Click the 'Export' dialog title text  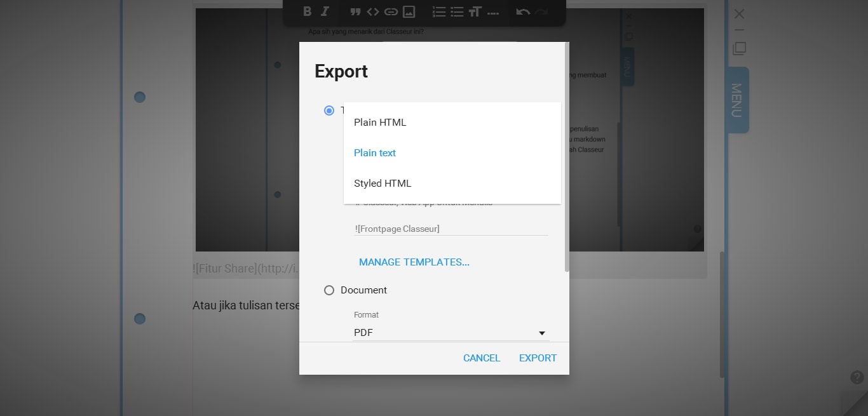pyautogui.click(x=341, y=71)
